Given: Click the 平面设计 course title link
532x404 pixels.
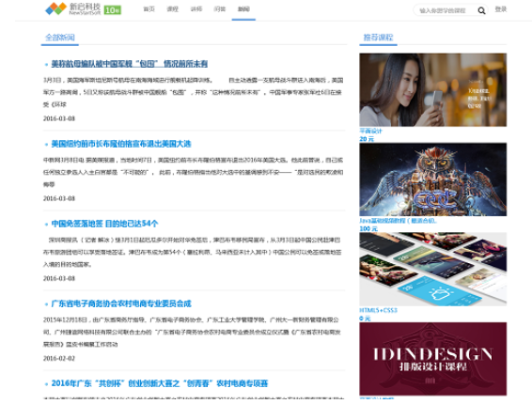Looking at the screenshot, I should click(371, 131).
